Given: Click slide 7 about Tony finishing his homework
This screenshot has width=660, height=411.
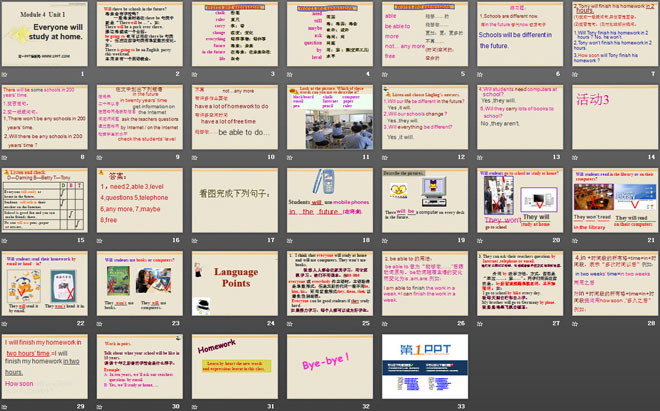Looking at the screenshot, I should pos(611,35).
